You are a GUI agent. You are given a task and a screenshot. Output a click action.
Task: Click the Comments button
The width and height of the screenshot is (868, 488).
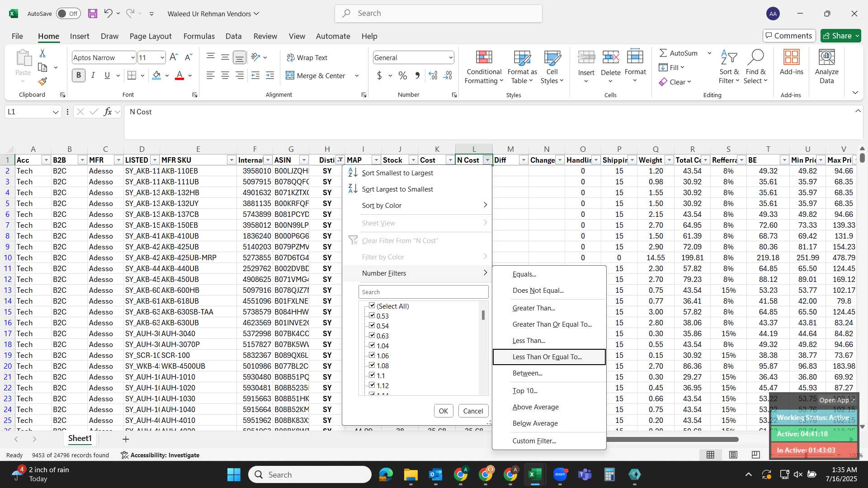(789, 36)
